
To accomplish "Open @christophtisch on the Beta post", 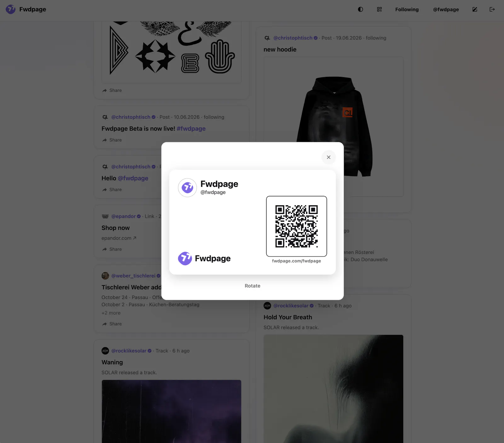I will (131, 117).
